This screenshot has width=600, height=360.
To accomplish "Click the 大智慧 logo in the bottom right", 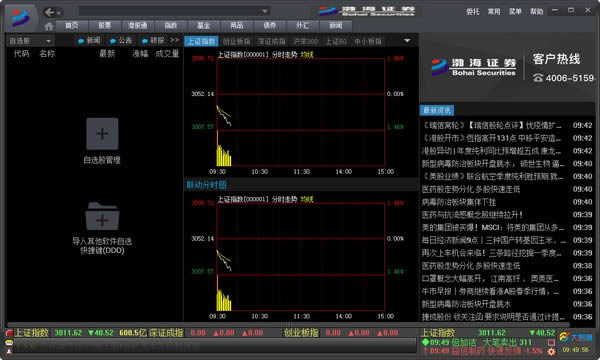I will (x=576, y=337).
